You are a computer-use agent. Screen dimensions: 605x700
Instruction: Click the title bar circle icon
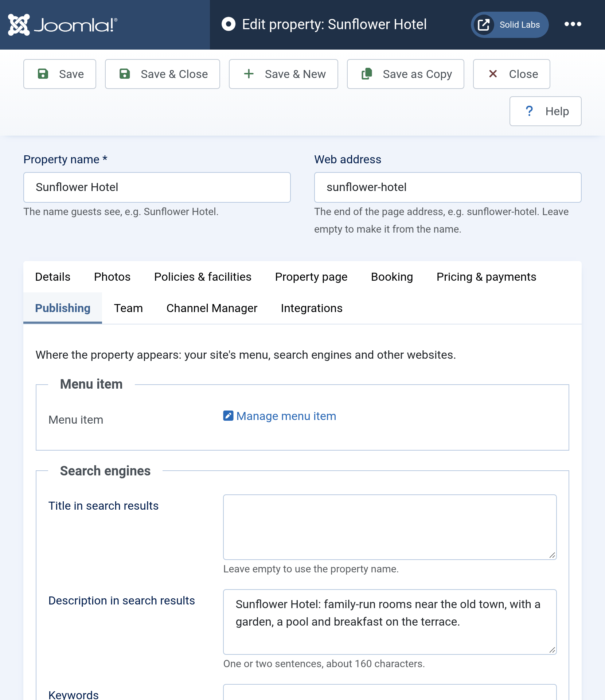tap(229, 24)
